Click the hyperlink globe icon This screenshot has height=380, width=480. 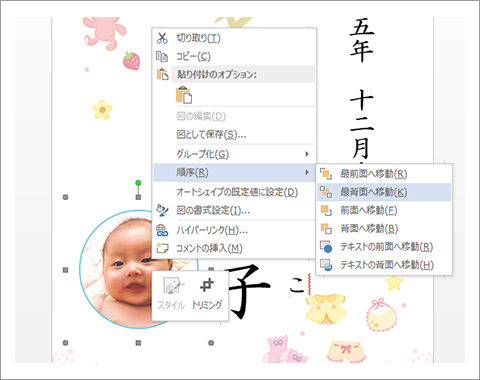pos(162,230)
